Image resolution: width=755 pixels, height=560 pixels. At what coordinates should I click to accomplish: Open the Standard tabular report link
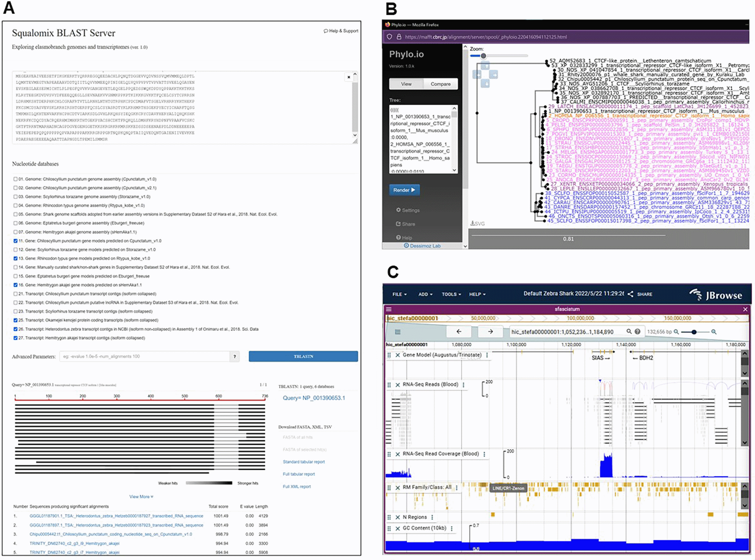tap(303, 462)
